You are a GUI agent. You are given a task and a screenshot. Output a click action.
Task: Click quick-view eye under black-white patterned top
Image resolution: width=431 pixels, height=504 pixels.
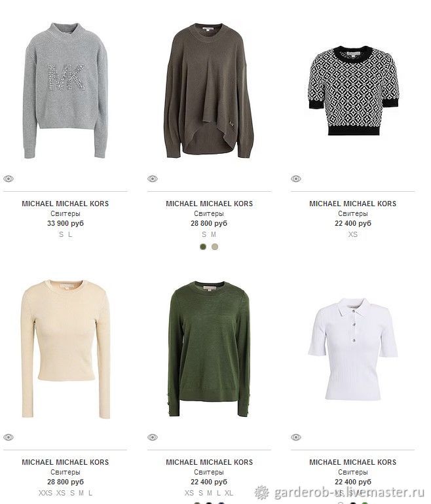pos(296,179)
